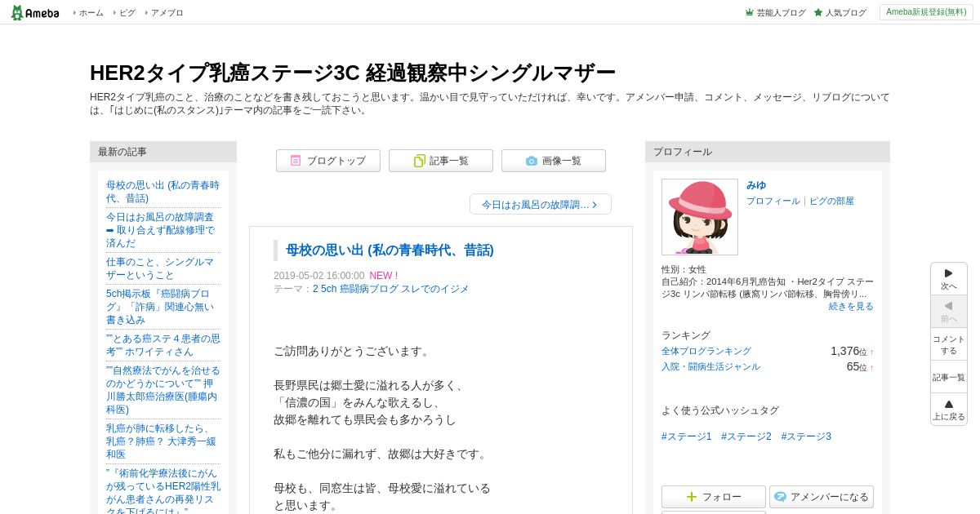980x514 pixels.
Task: Open the profile name みゆ
Action: pyautogui.click(x=756, y=185)
